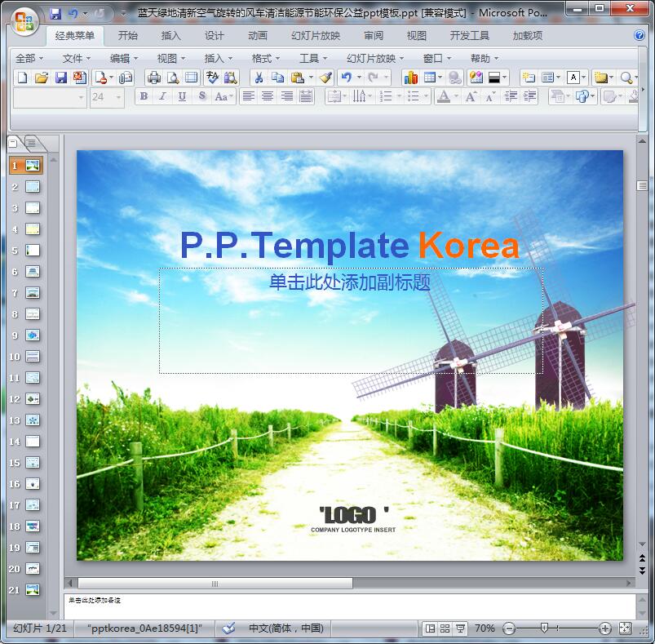Select the Format Painter brush icon
Screen dimensions: 655x644
pyautogui.click(x=325, y=78)
